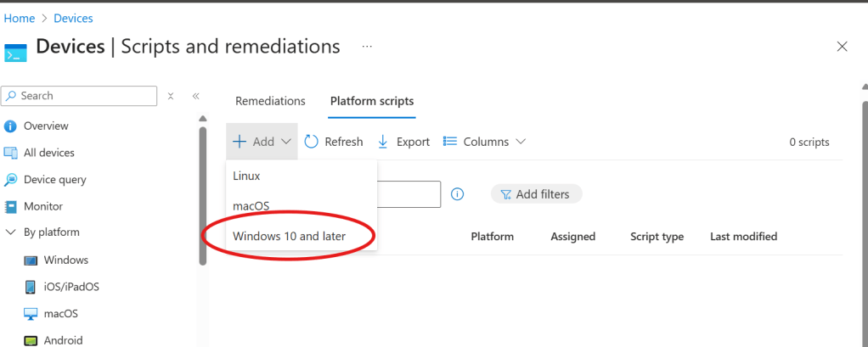Screen dimensions: 868x347
Task: Choose Windows 10 and later option
Action: pos(289,236)
